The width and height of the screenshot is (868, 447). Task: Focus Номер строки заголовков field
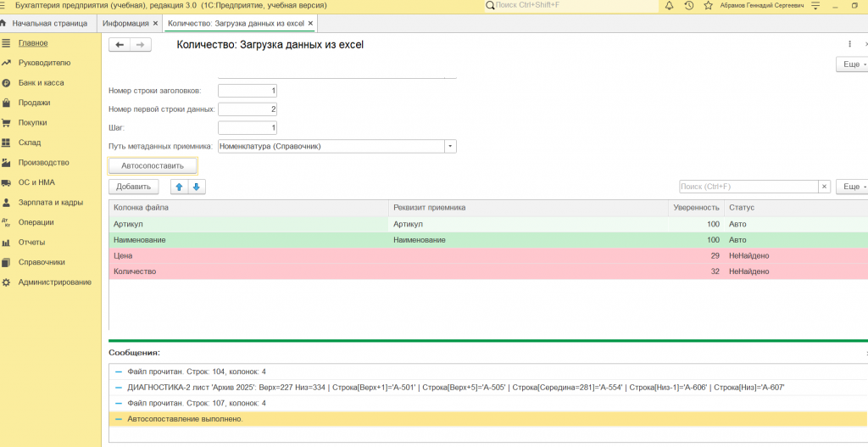[248, 91]
